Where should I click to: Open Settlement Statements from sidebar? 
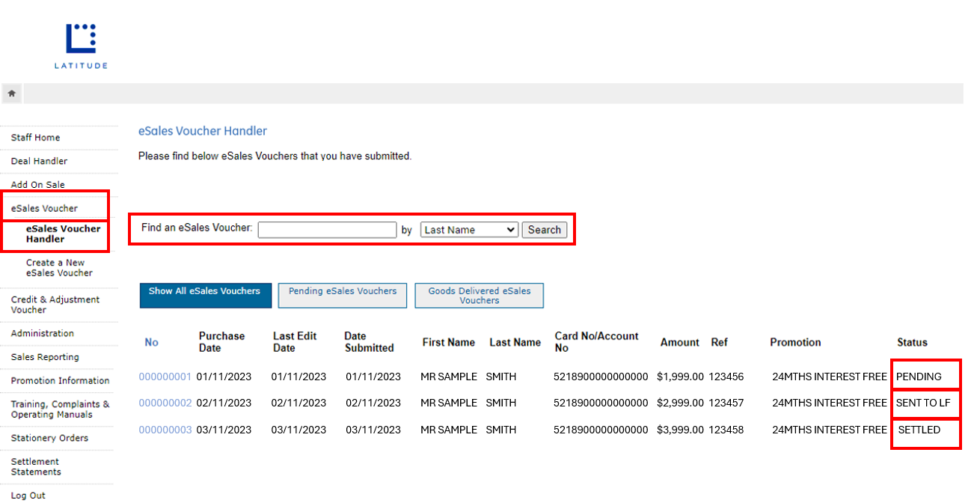coord(36,466)
